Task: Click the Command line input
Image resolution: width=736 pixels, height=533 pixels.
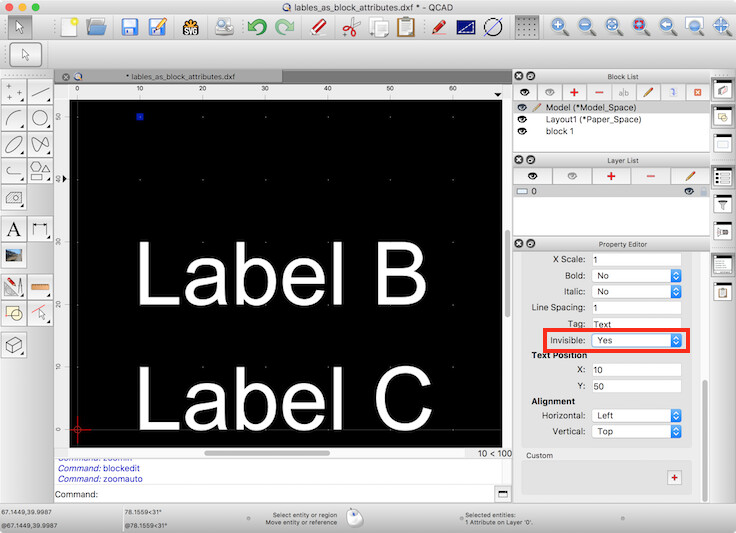Action: click(x=296, y=494)
